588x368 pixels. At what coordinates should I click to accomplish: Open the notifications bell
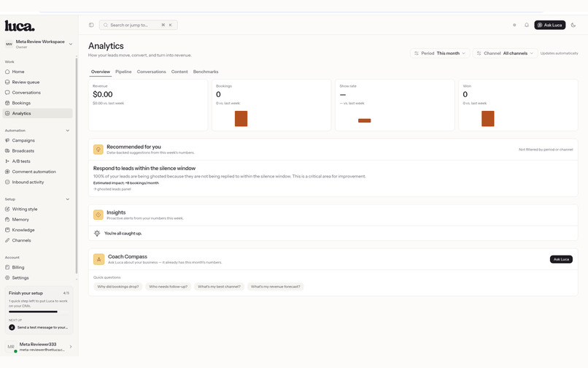(527, 25)
